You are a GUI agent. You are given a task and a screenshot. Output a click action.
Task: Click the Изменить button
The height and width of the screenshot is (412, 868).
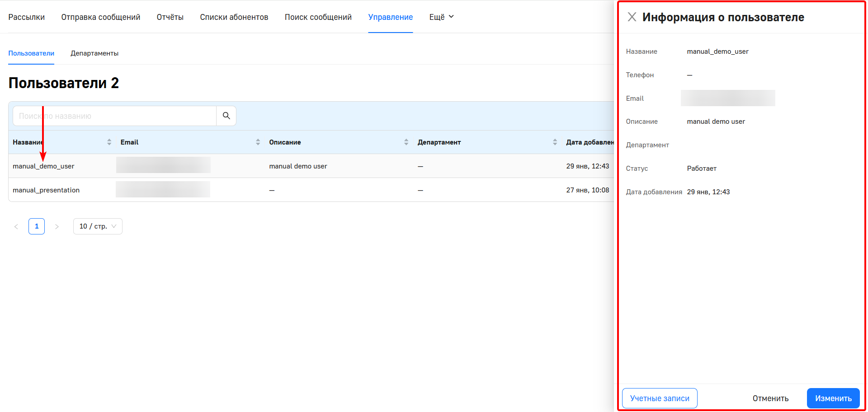pyautogui.click(x=833, y=398)
